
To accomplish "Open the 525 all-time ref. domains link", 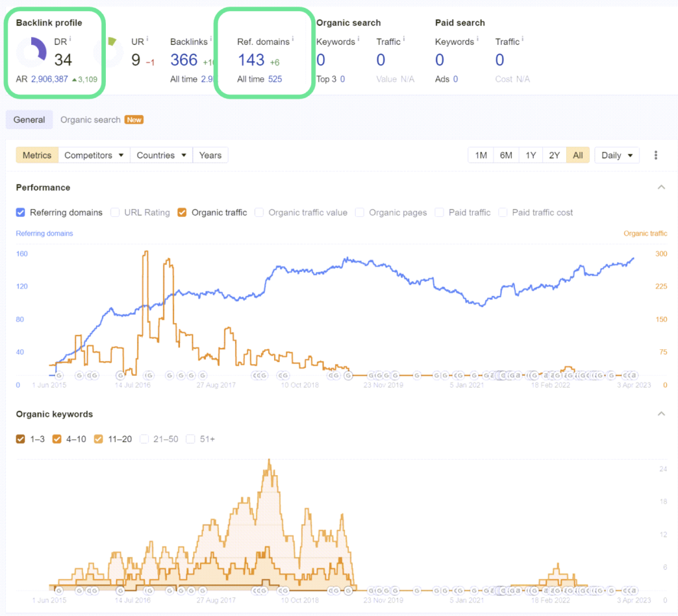I will [275, 79].
